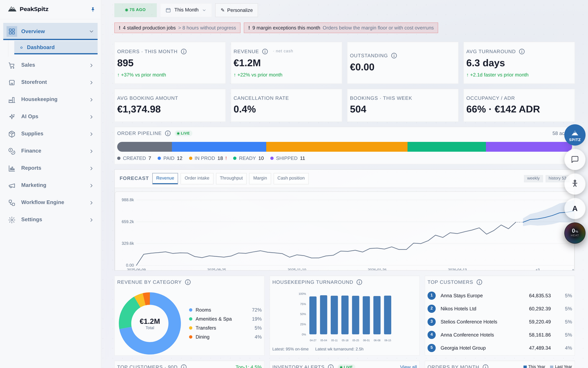
Task: Click the Sales cart icon
Action: coord(12,65)
